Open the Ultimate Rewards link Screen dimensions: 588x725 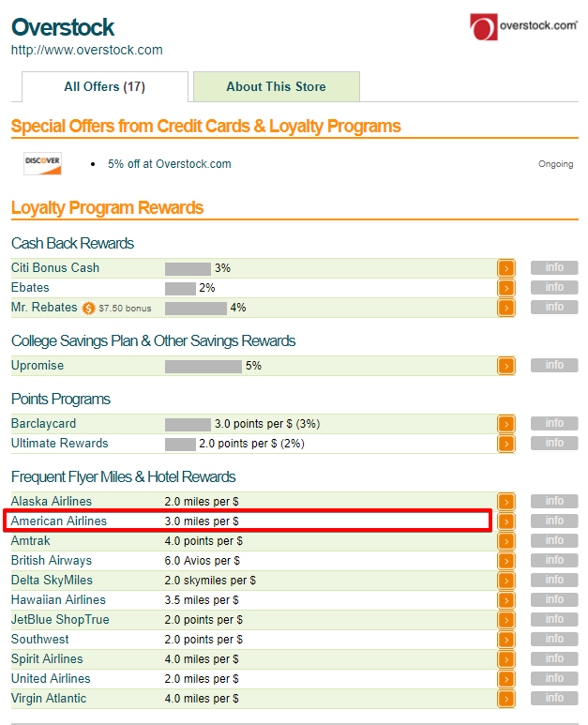point(60,443)
